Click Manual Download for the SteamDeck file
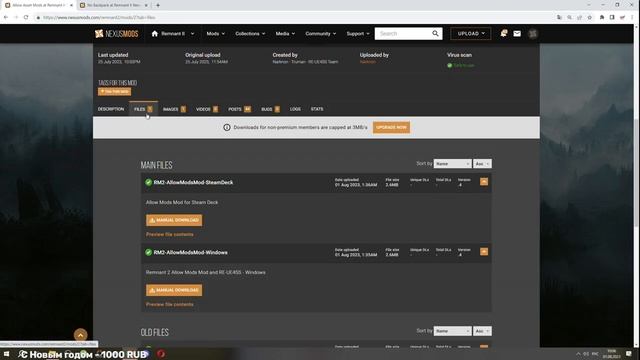This screenshot has width=640, height=360. click(x=174, y=220)
